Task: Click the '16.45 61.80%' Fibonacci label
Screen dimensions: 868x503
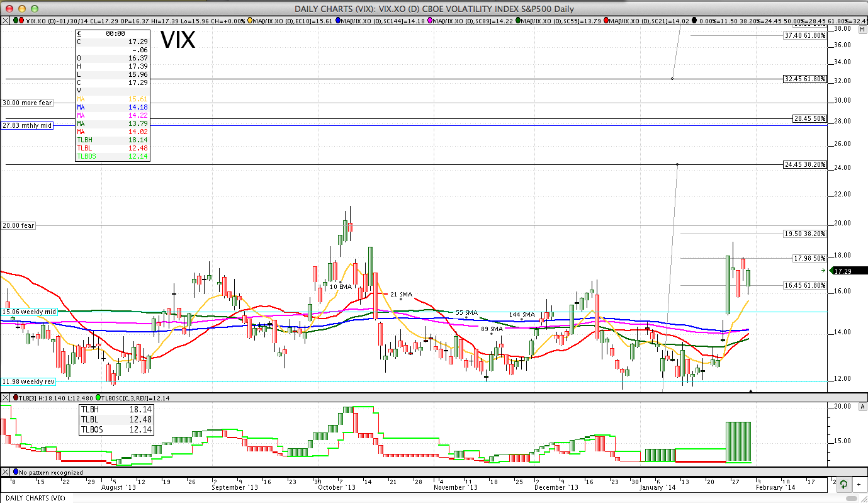Action: 804,285
